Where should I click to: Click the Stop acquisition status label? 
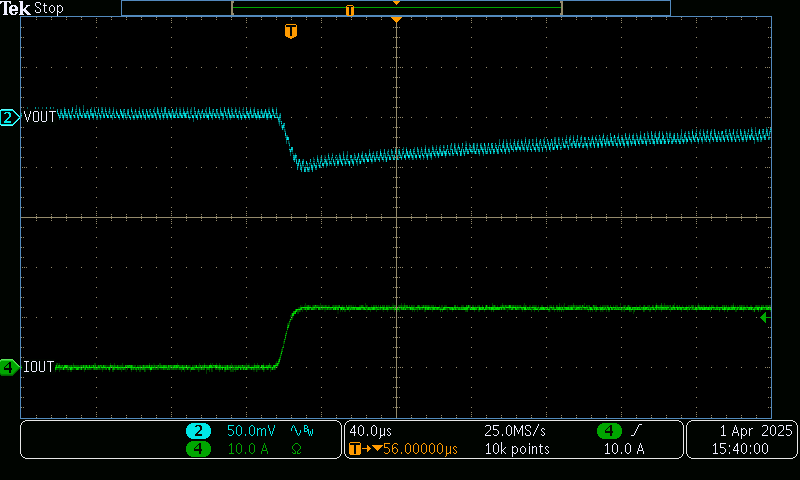(49, 8)
